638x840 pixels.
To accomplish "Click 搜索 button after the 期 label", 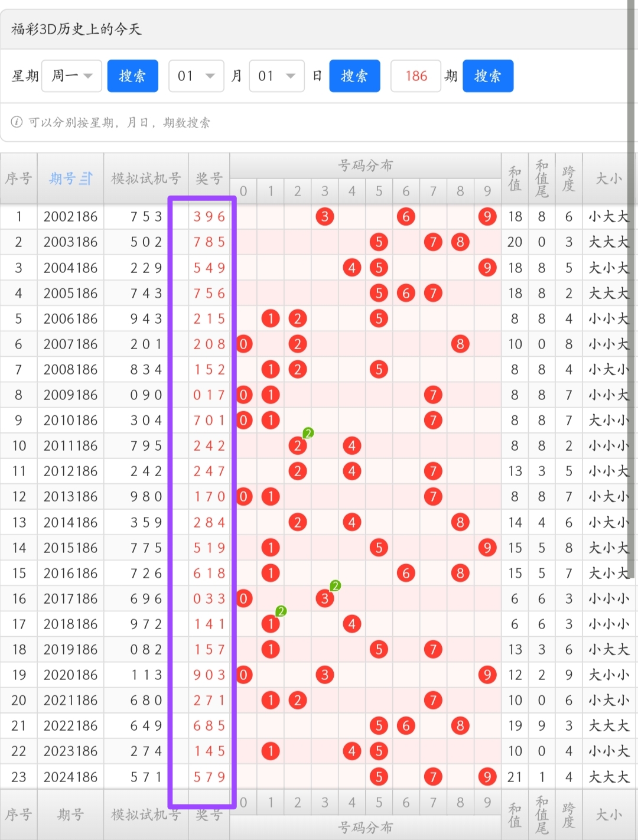I will pos(488,76).
